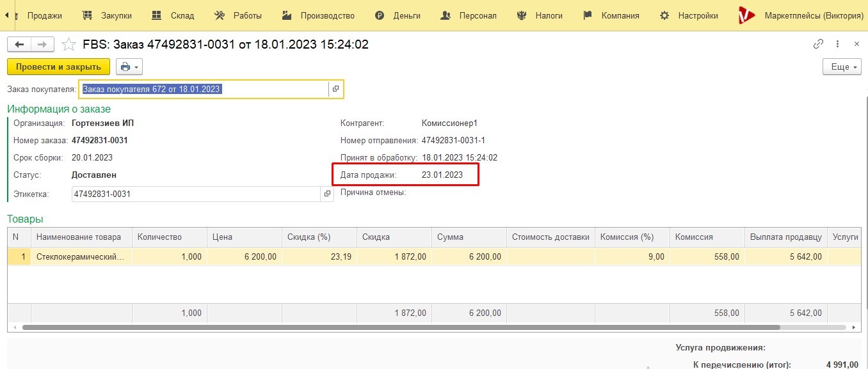868x369 pixels.
Task: Open the Продажи section
Action: tap(44, 15)
